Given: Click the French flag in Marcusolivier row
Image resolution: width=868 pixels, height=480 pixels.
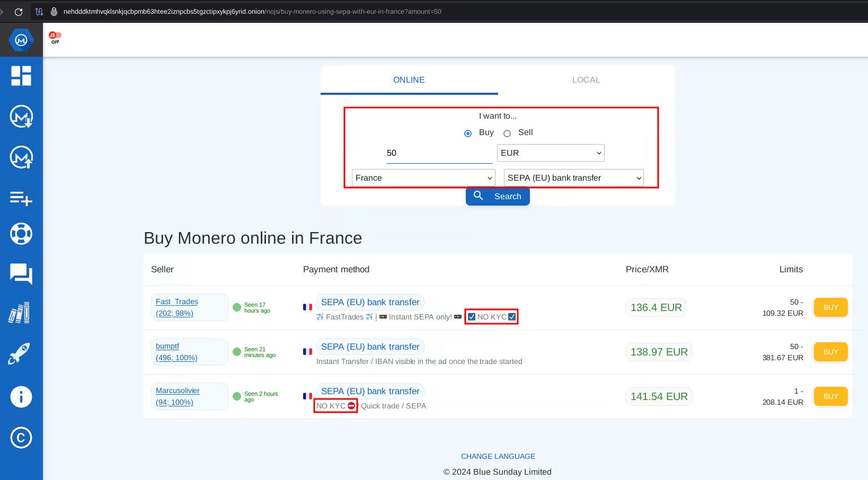Looking at the screenshot, I should pos(307,396).
